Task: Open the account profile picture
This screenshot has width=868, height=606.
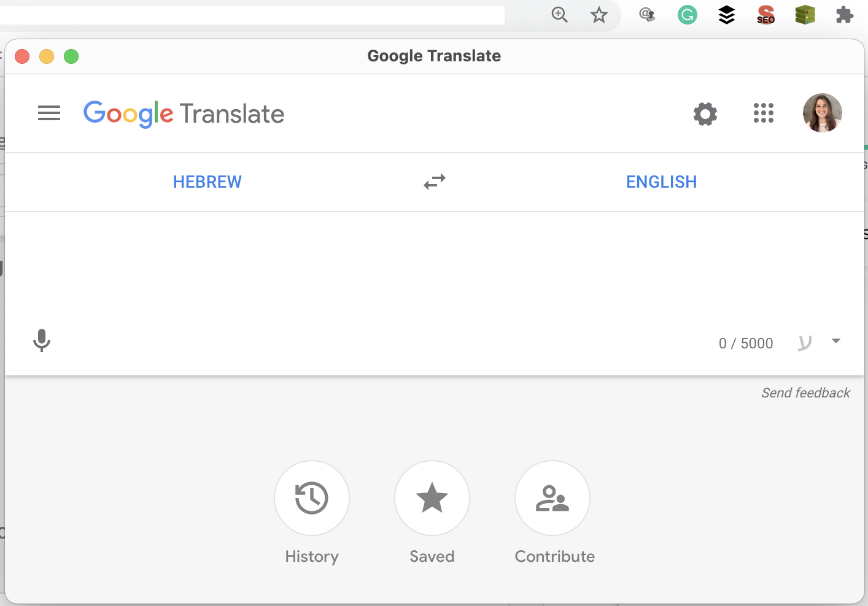Action: 822,113
